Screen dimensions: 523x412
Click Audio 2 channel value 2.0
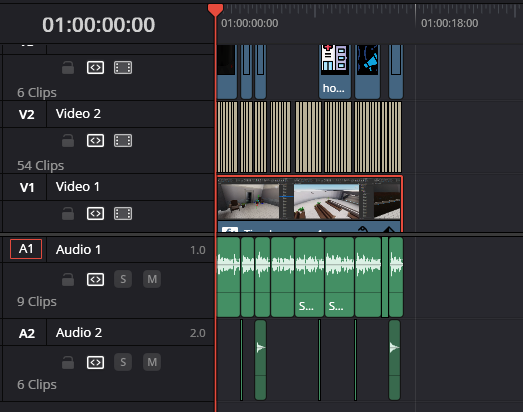(x=198, y=333)
